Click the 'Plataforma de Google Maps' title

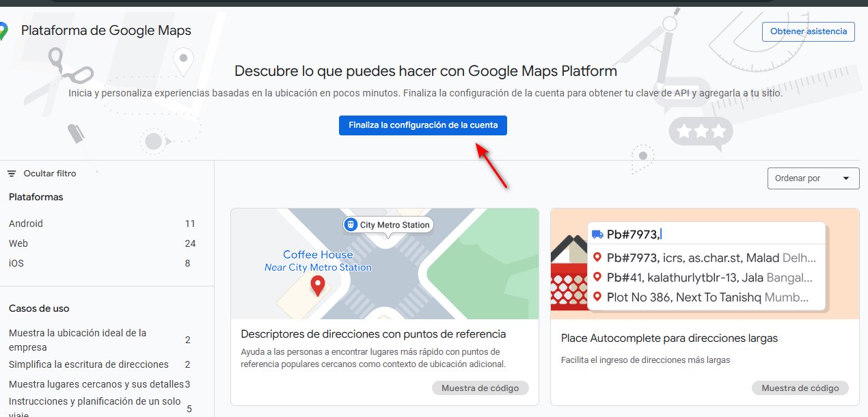(106, 31)
